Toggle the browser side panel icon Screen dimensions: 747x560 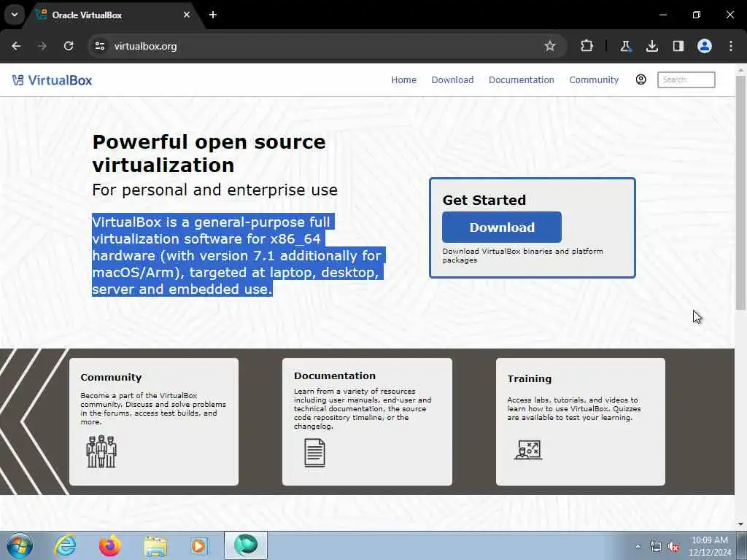tap(678, 46)
